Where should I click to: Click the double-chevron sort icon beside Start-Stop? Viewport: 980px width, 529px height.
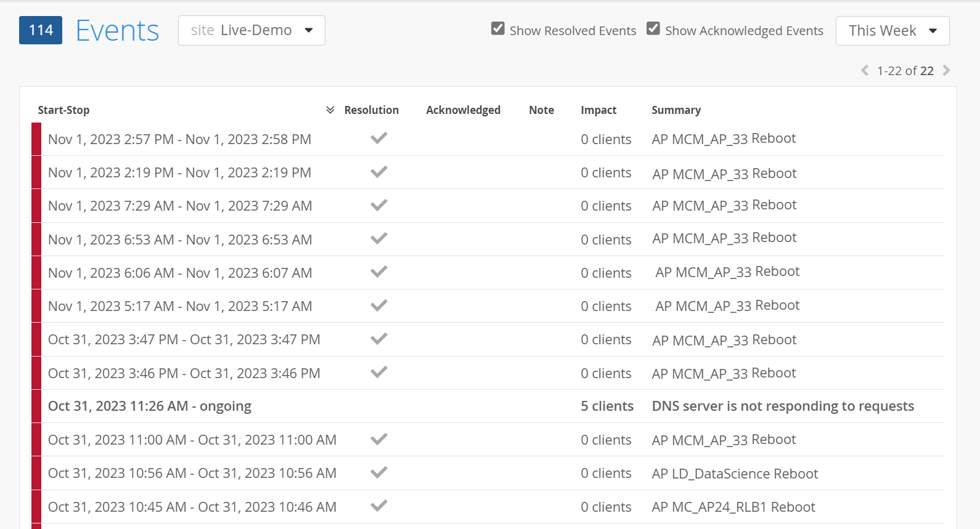330,110
